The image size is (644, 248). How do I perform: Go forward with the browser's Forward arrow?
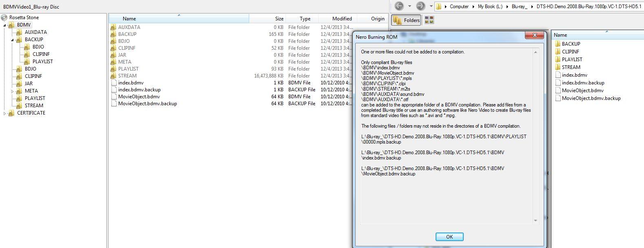[x=420, y=6]
